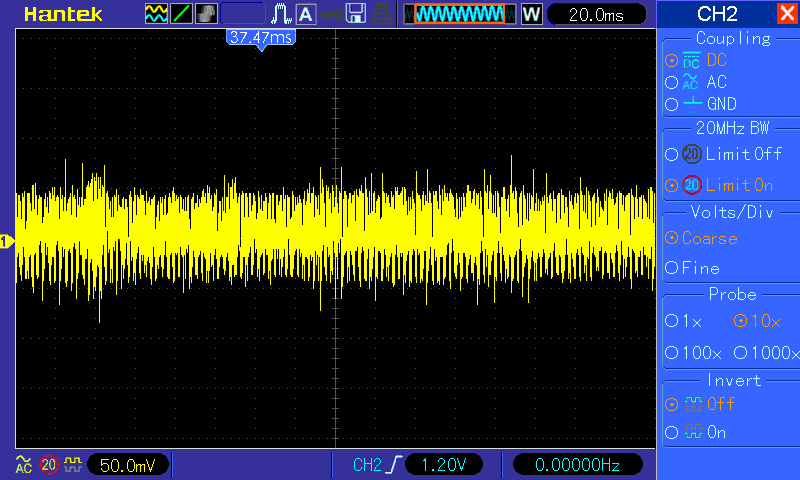Click the CH2 trigger source label
Viewport: 800px width, 480px height.
click(x=367, y=465)
